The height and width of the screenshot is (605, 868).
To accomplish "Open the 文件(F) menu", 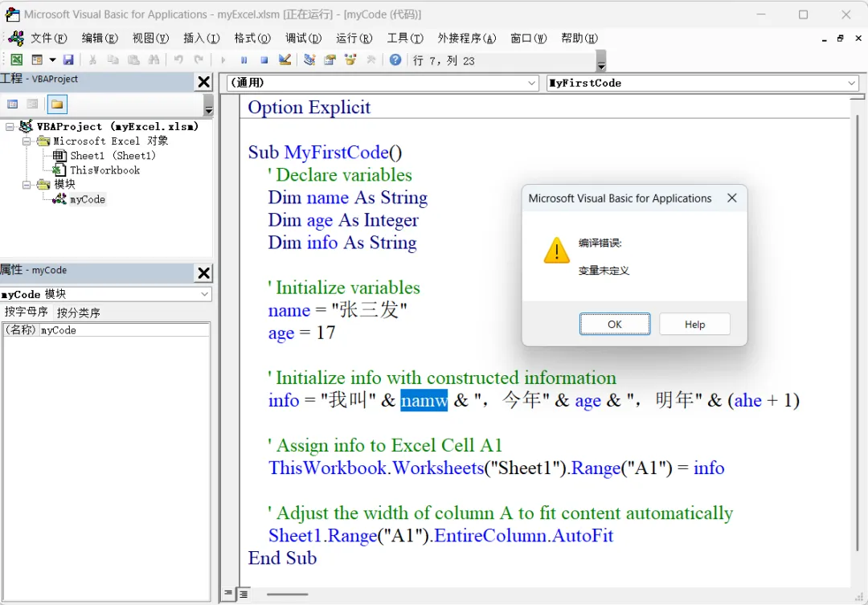I will click(49, 39).
